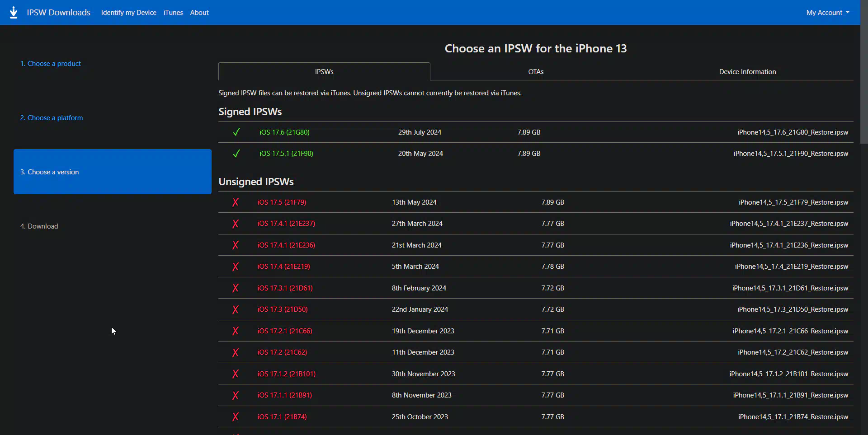The width and height of the screenshot is (868, 435).
Task: Select iOS 17.4 (21E219) version link
Action: point(284,267)
